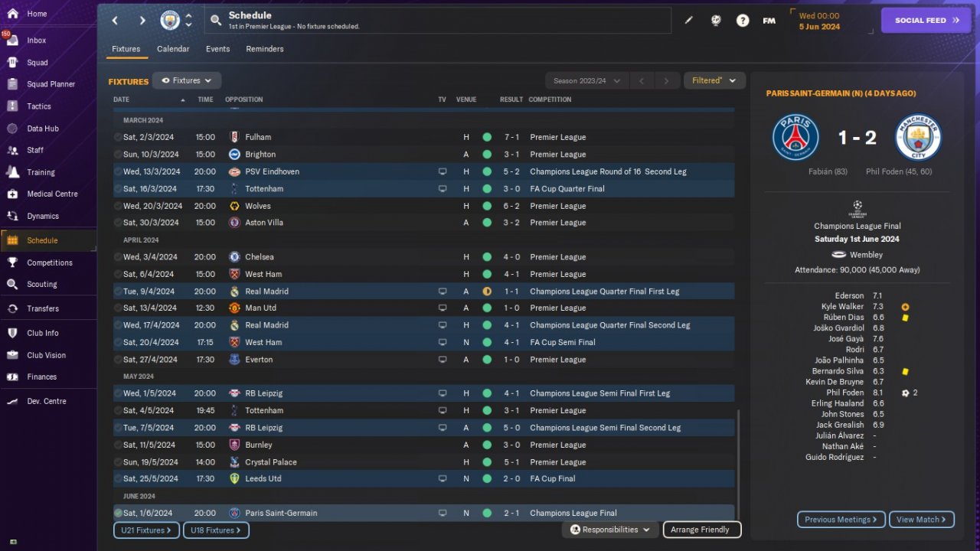Screen dimensions: 980x551
Task: Click the Opposition column header
Action: point(244,99)
